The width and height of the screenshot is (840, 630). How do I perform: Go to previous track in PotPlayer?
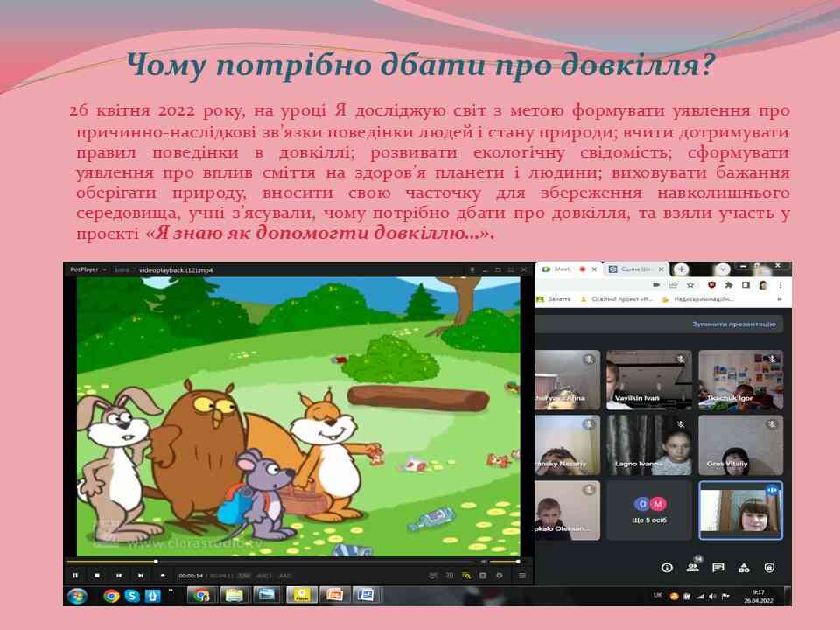tap(119, 576)
